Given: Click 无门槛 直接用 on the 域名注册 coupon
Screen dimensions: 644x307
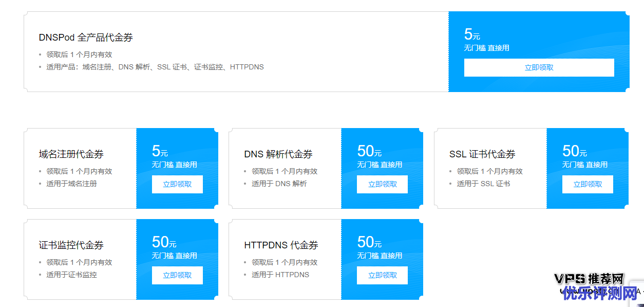Looking at the screenshot, I should 174,165.
